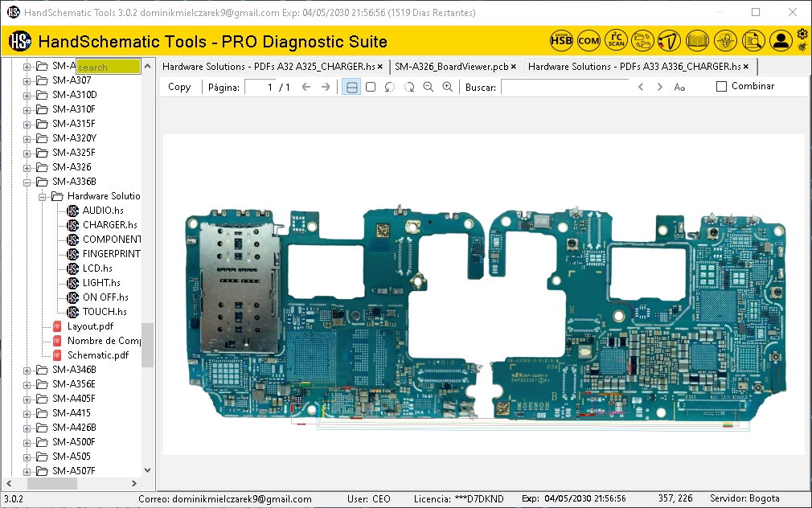Click 'Servidor: Bogota' in status bar
This screenshot has height=508, width=812.
[744, 498]
